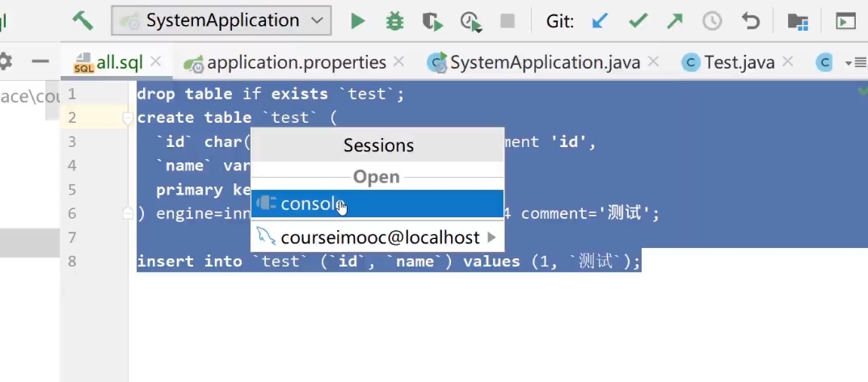Expand courseimooc@localhost submenu arrow
868x382 pixels.
point(491,237)
